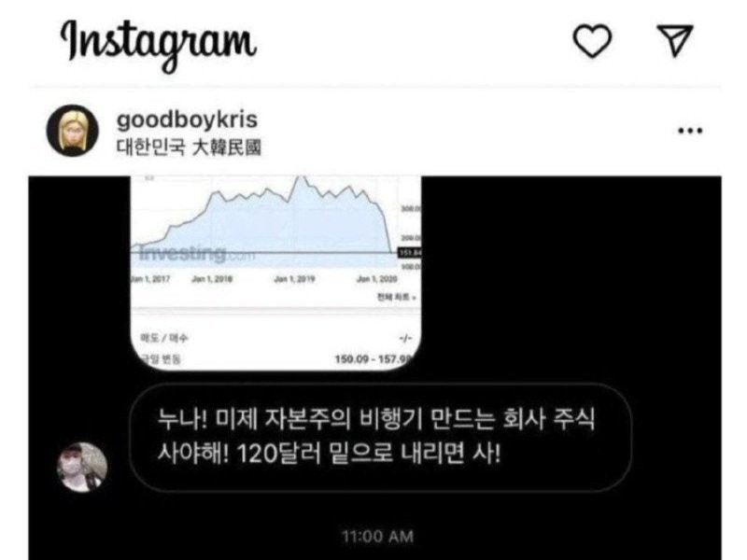747x560 pixels.
Task: Open direct messages paper plane icon
Action: click(x=674, y=40)
